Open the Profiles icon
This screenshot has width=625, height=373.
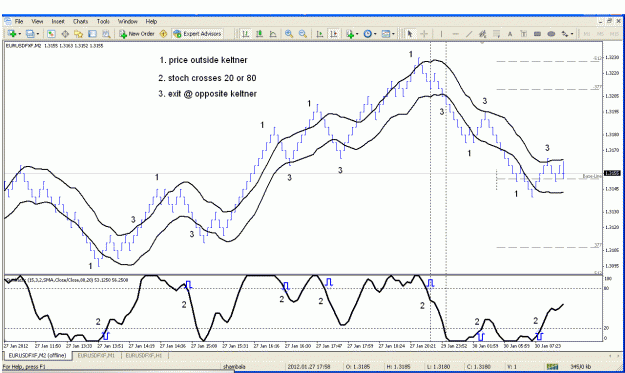(30, 34)
